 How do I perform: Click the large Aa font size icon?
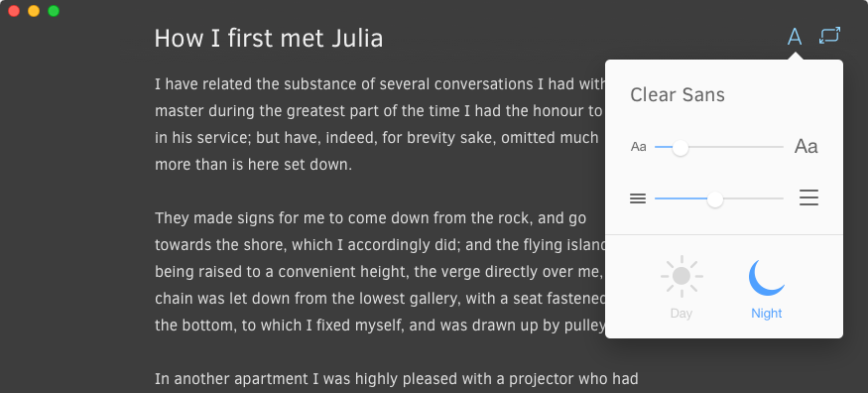tap(806, 146)
